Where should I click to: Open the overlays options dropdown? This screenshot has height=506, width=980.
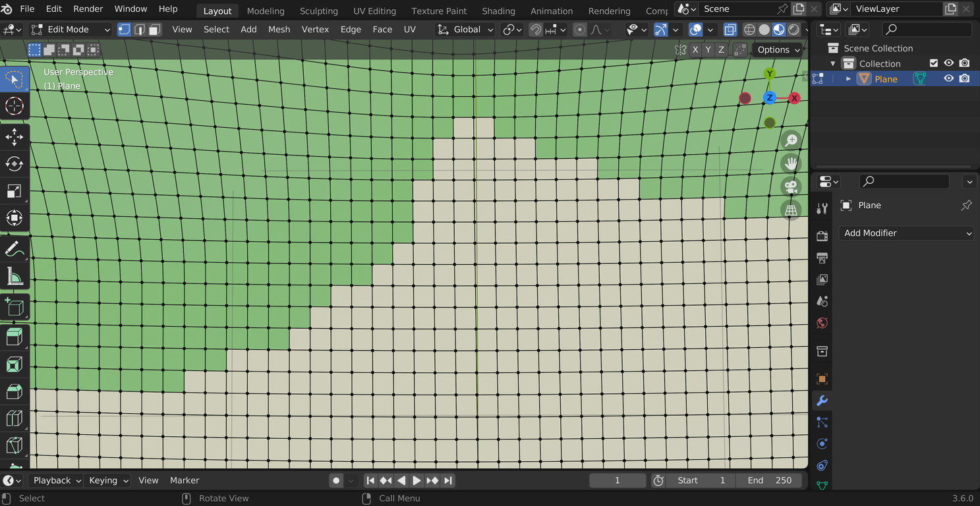710,30
